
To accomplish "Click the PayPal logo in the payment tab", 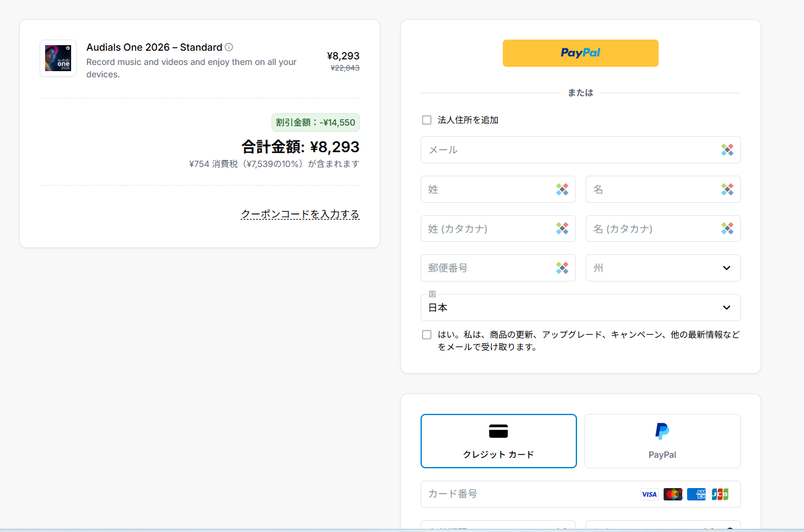I will point(662,431).
